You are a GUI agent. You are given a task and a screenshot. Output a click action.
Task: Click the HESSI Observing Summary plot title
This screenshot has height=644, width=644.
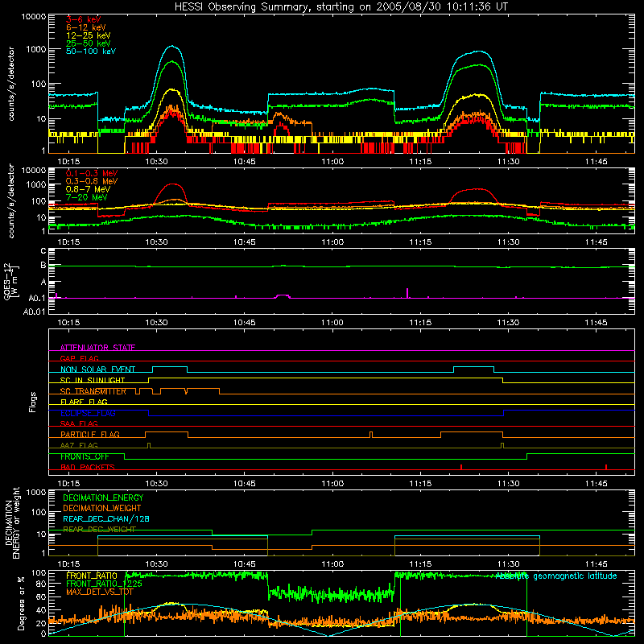(341, 7)
